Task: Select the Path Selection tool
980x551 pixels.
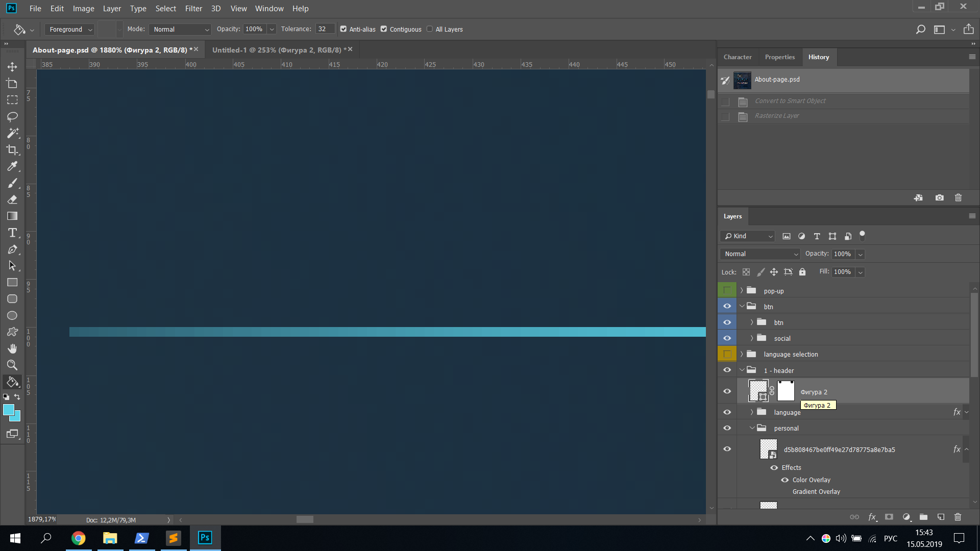Action: 12,266
